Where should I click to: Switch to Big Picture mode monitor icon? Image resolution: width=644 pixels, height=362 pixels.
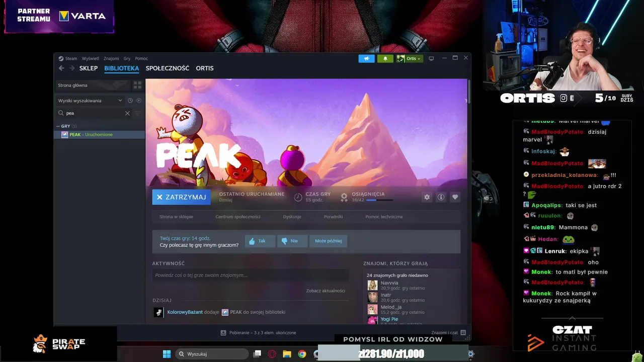click(431, 58)
